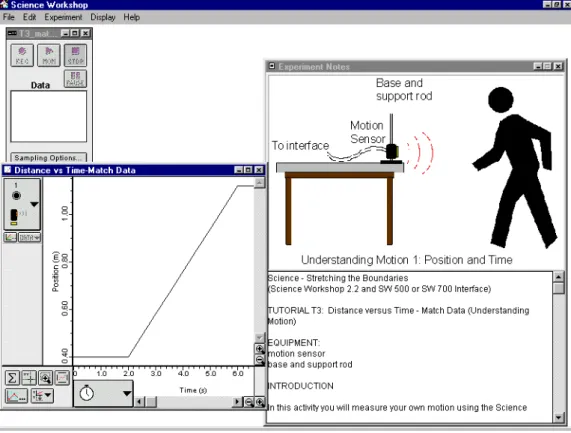Click the T3 setup window title icon
Image resolution: width=571 pixels, height=433 pixels.
click(x=12, y=33)
